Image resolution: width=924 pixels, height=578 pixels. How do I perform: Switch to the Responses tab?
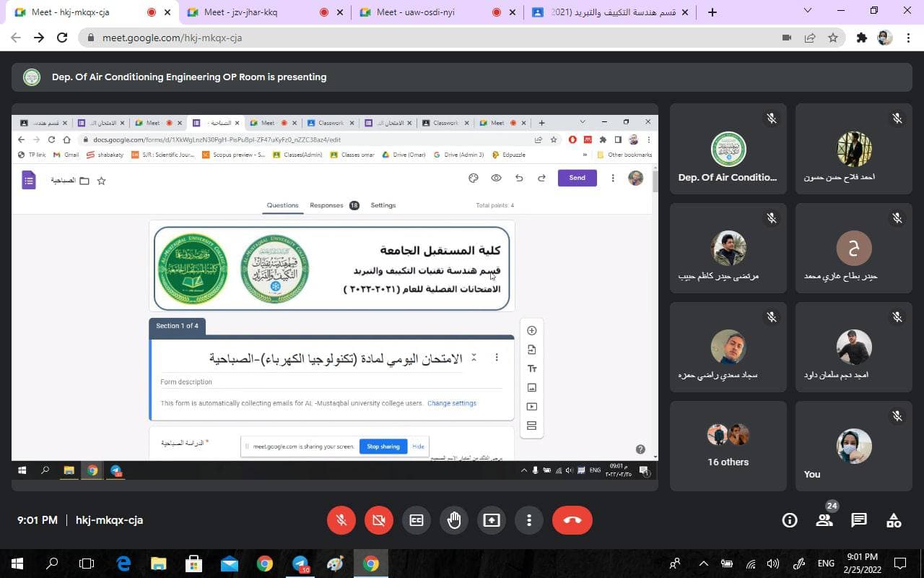pyautogui.click(x=327, y=205)
